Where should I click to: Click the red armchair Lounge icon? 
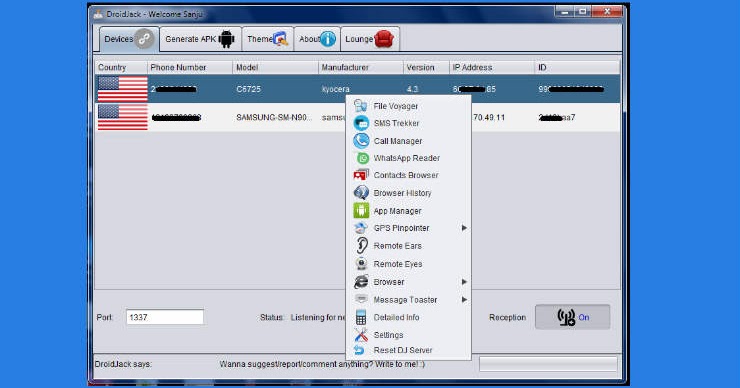(384, 39)
